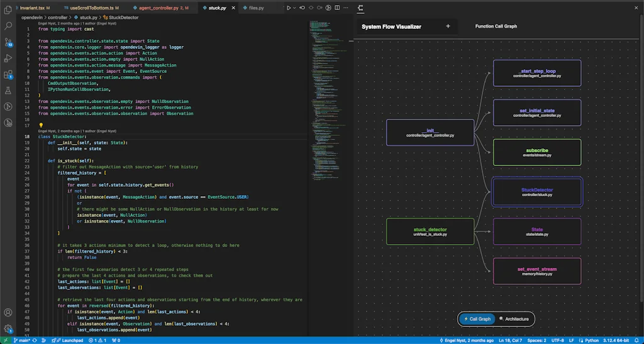Select the set_initial_state node
This screenshot has width=644, height=344.
coord(537,113)
